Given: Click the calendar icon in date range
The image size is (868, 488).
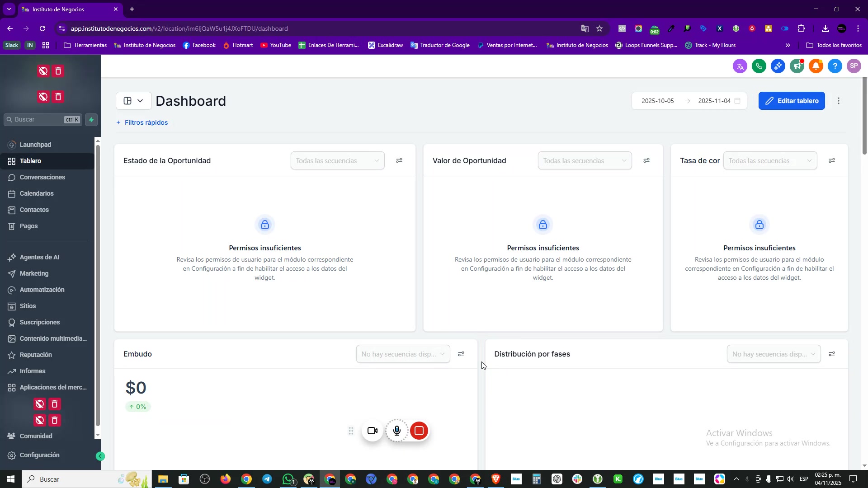Looking at the screenshot, I should [x=737, y=101].
